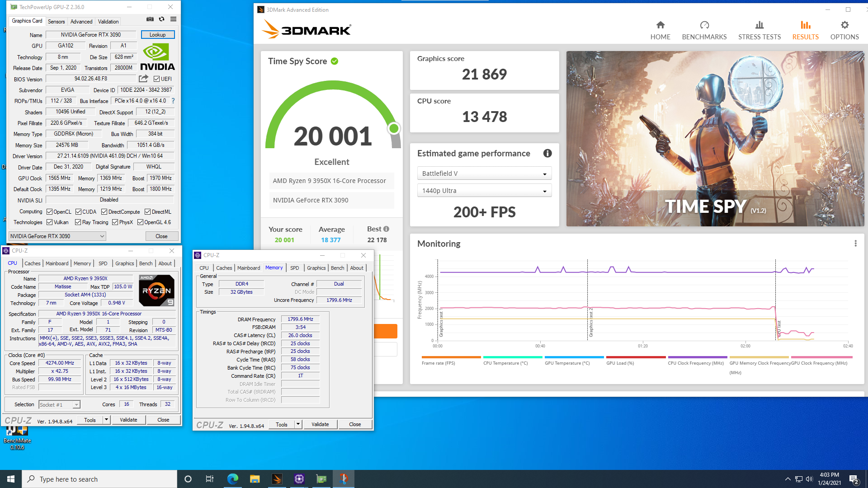Click the green score gauge indicator dot
The height and width of the screenshot is (488, 868).
click(x=394, y=128)
